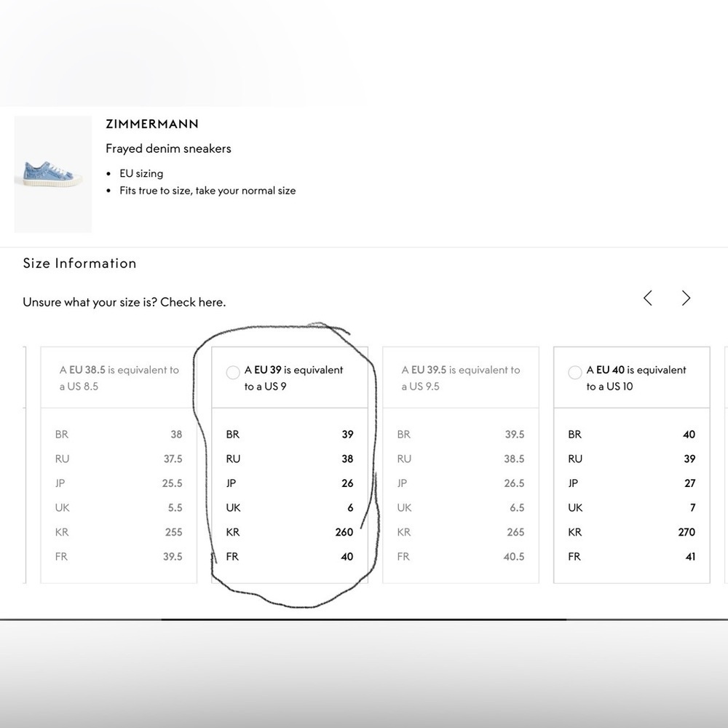Click FR value 39.5 in EU 38.5 card
Screen dimensions: 728x728
173,557
